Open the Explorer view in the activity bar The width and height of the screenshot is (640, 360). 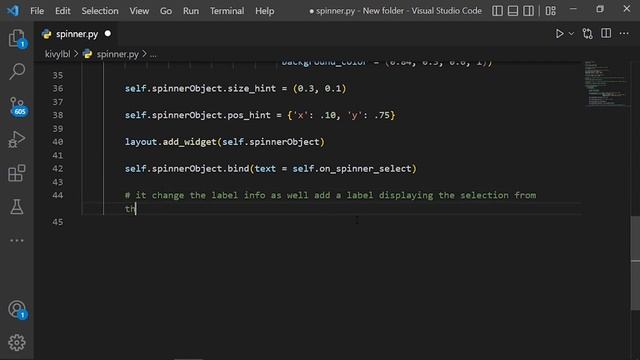pos(17,38)
